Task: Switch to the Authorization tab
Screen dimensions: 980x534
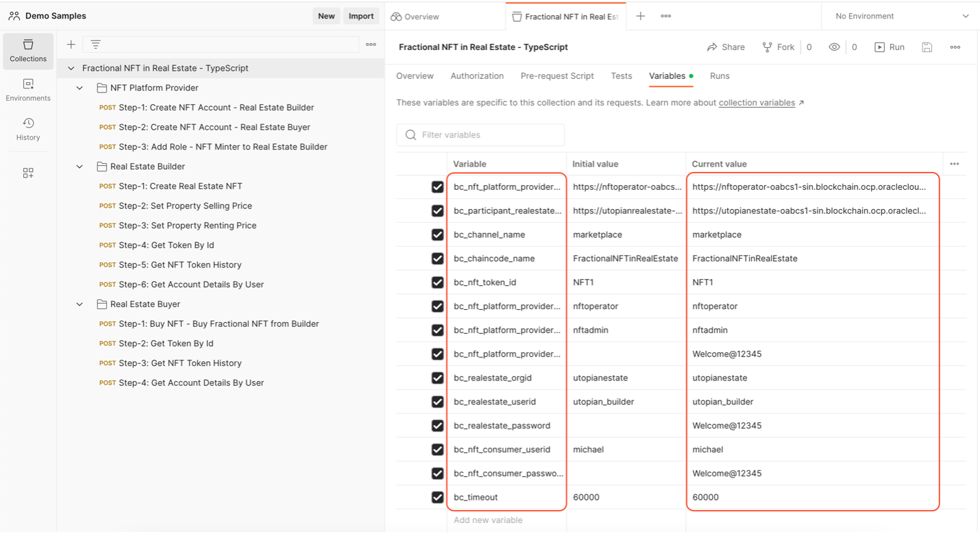Action: pos(477,76)
